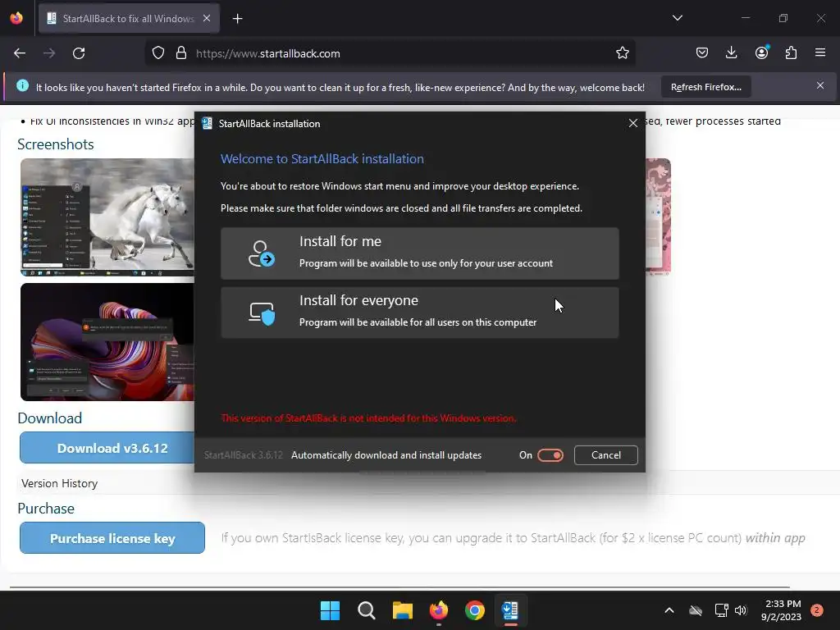Dismiss the Firefox notification bar
The height and width of the screenshot is (630, 840).
pos(820,85)
